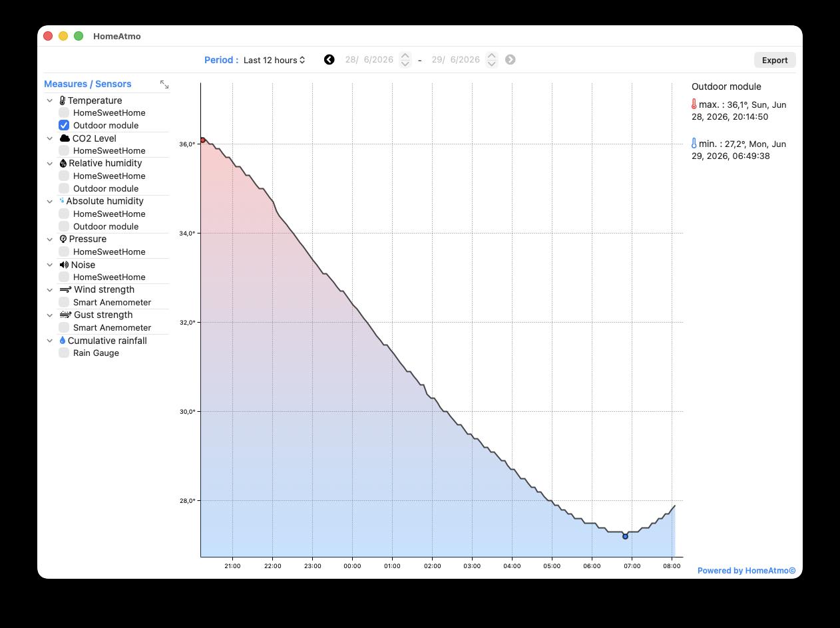Click the Temperature thermometer icon
Image resolution: width=840 pixels, height=628 pixels.
point(63,100)
